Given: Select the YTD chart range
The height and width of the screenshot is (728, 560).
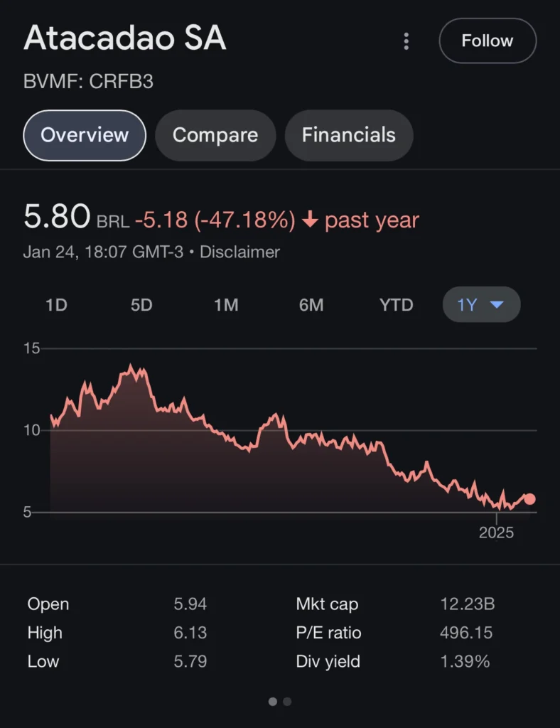Looking at the screenshot, I should coord(396,305).
